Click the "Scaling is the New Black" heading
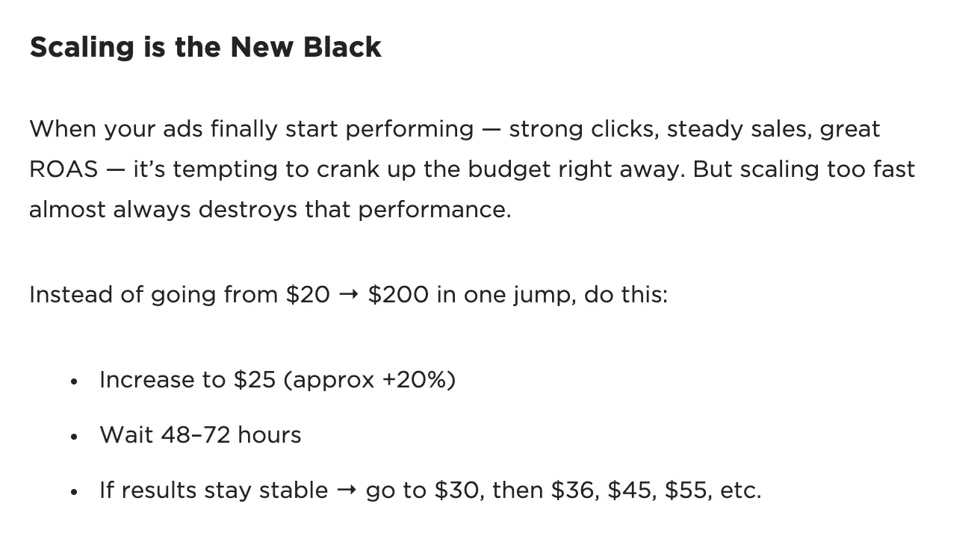Image resolution: width=980 pixels, height=539 pixels. (x=205, y=48)
